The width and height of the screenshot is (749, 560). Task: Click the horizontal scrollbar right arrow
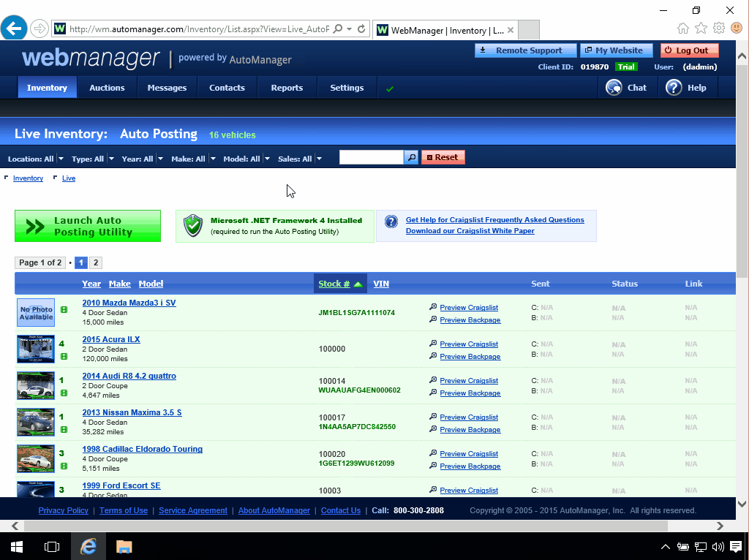[720, 526]
